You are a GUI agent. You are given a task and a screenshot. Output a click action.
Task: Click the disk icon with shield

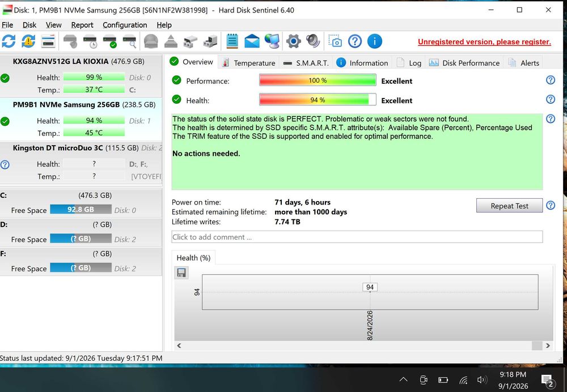70,41
